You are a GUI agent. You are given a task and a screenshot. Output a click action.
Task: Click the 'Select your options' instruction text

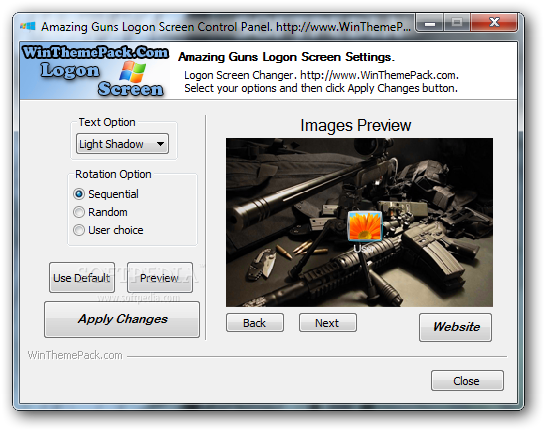tap(321, 88)
